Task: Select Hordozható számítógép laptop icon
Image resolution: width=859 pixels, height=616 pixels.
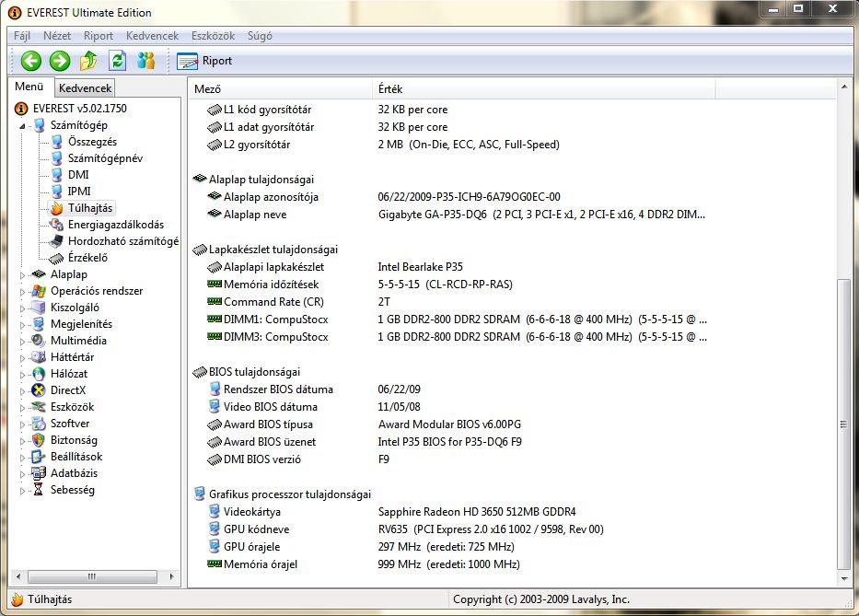Action: [56, 241]
